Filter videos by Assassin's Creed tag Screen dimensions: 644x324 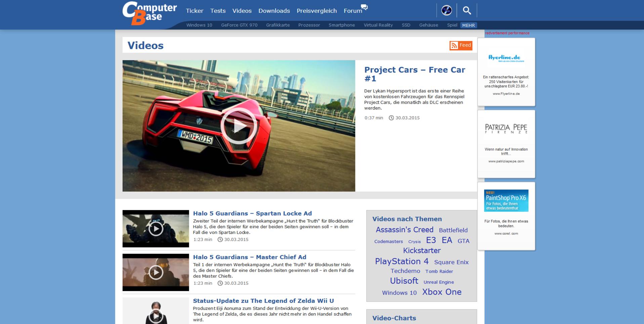404,230
